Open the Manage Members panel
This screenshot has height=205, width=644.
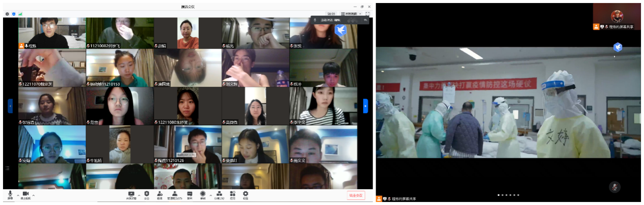point(174,194)
